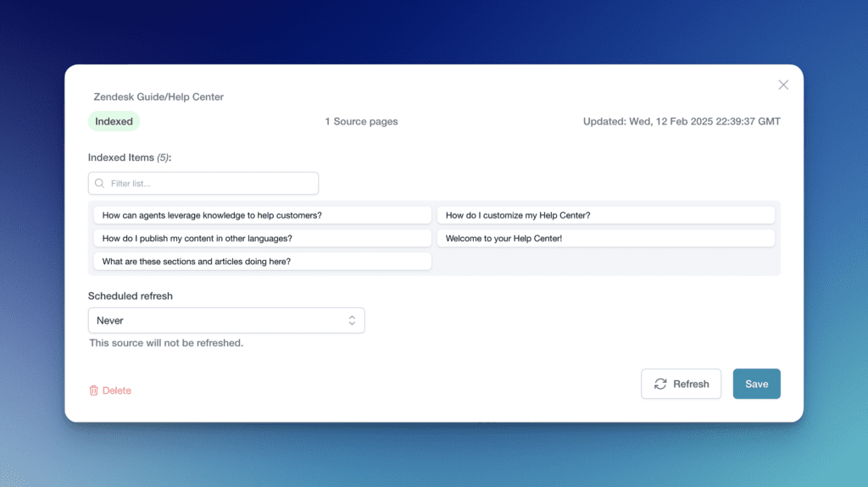Click the Zendesk Guide/Help Center title
The width and height of the screenshot is (868, 487).
(x=159, y=97)
